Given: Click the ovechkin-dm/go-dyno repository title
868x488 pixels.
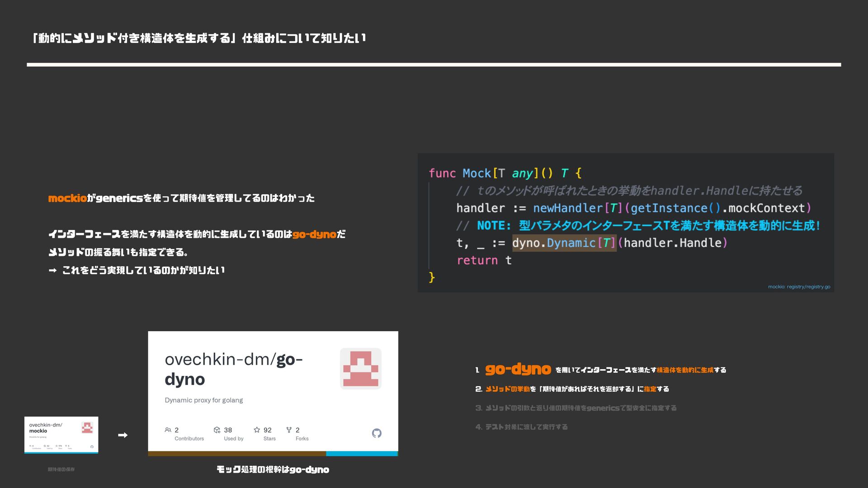Looking at the screenshot, I should coord(234,369).
